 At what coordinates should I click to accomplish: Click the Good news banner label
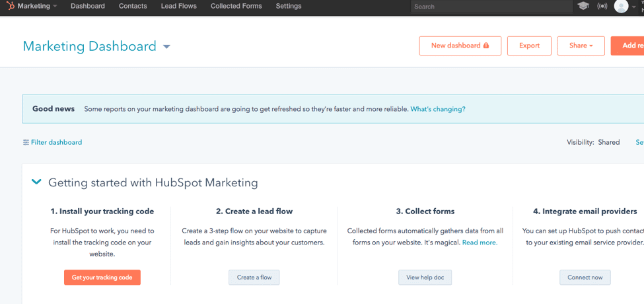pos(54,109)
